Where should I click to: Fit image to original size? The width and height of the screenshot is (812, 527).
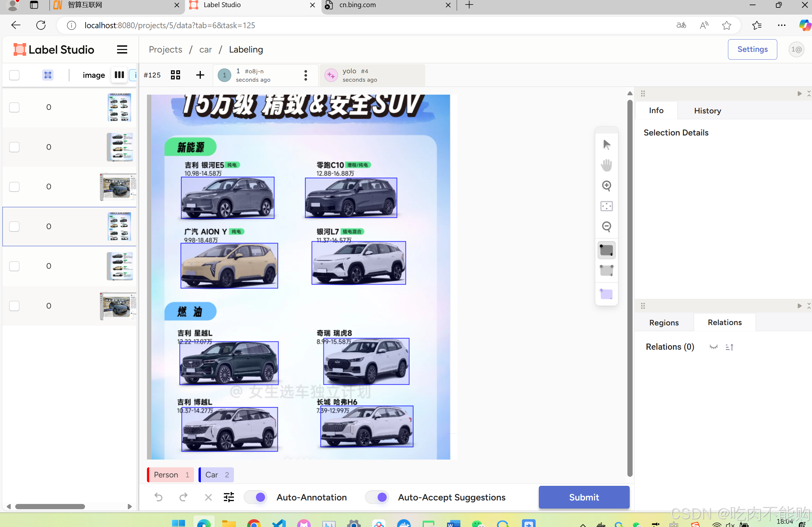pyautogui.click(x=606, y=206)
